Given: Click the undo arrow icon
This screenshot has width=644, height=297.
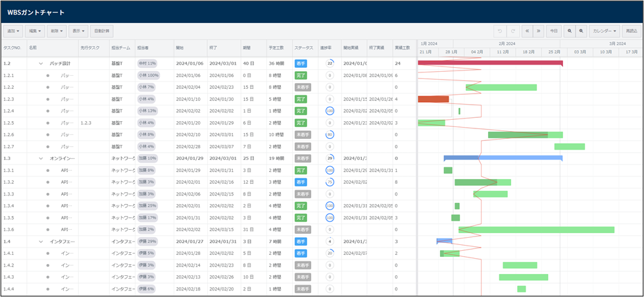Looking at the screenshot, I should click(x=499, y=31).
